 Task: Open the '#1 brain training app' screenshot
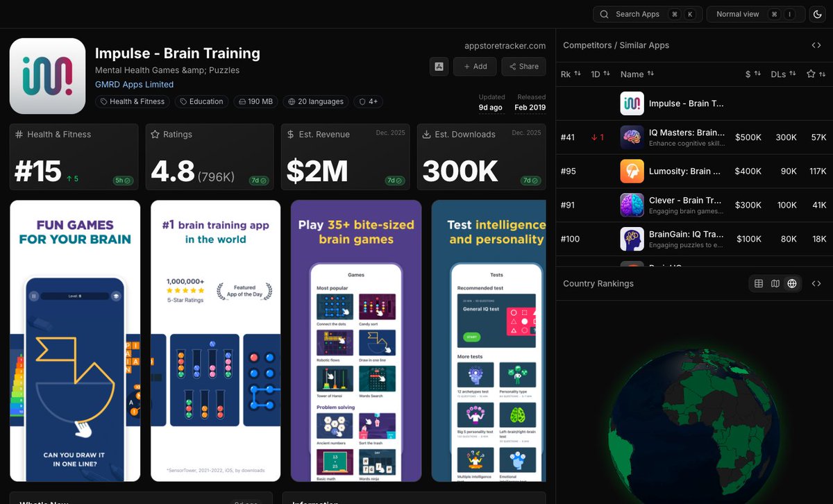[215, 341]
